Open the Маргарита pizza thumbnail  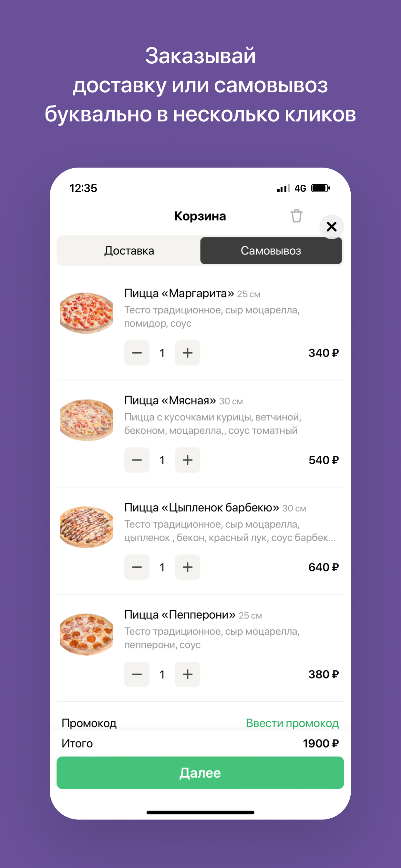86,313
